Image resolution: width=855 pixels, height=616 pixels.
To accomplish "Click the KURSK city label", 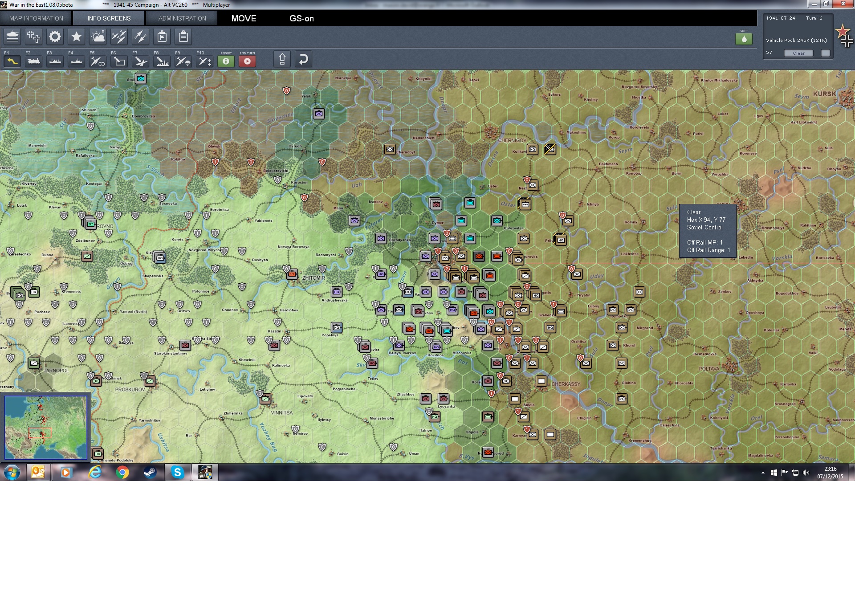I will pyautogui.click(x=824, y=94).
